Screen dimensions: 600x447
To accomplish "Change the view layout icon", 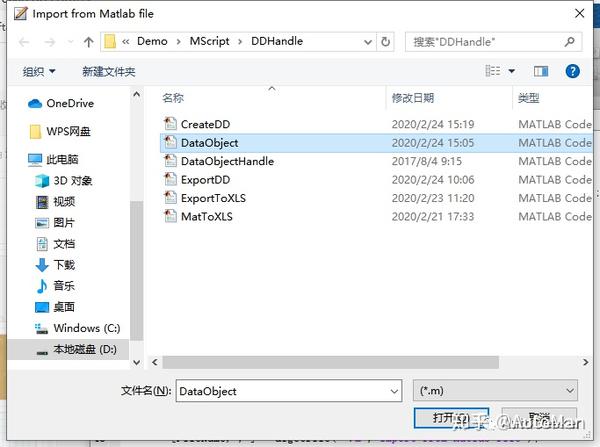I will coord(493,71).
